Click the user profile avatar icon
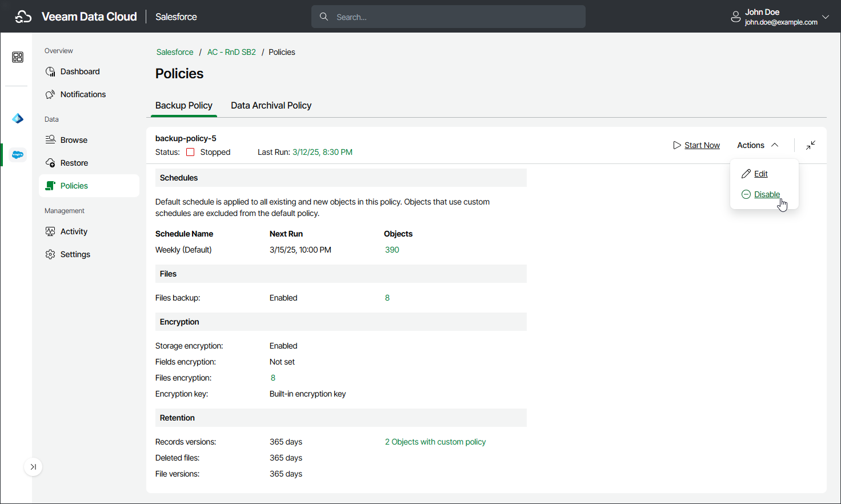The width and height of the screenshot is (841, 504). pyautogui.click(x=736, y=17)
